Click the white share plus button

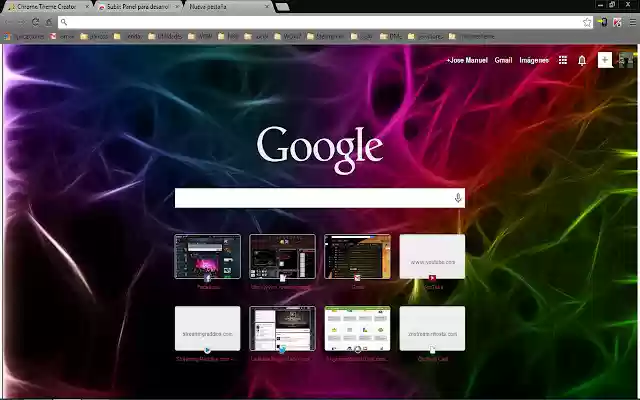[605, 60]
